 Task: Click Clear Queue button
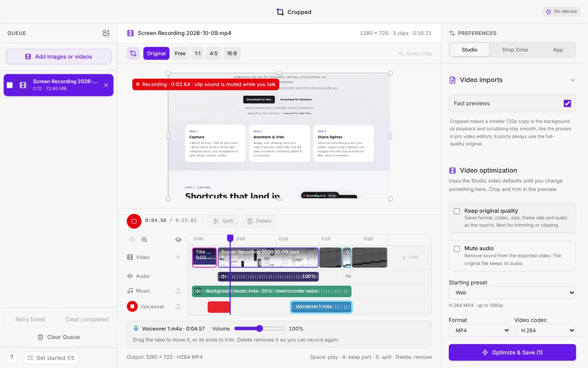tap(59, 337)
